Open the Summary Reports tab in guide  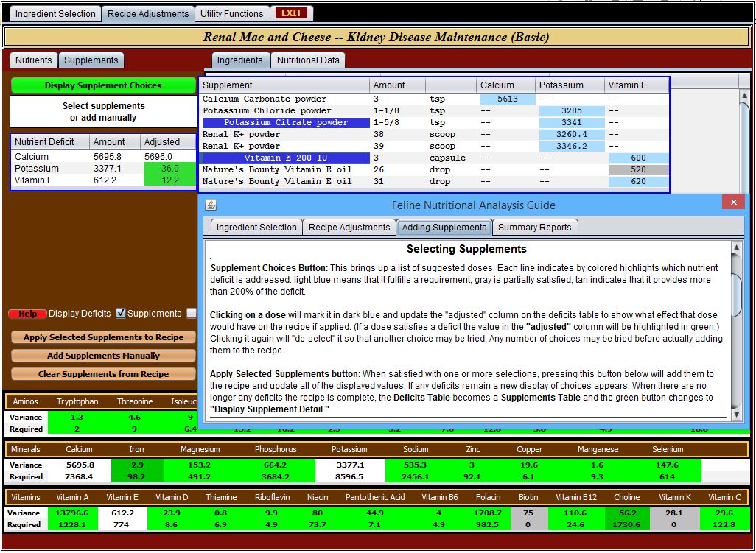click(534, 228)
